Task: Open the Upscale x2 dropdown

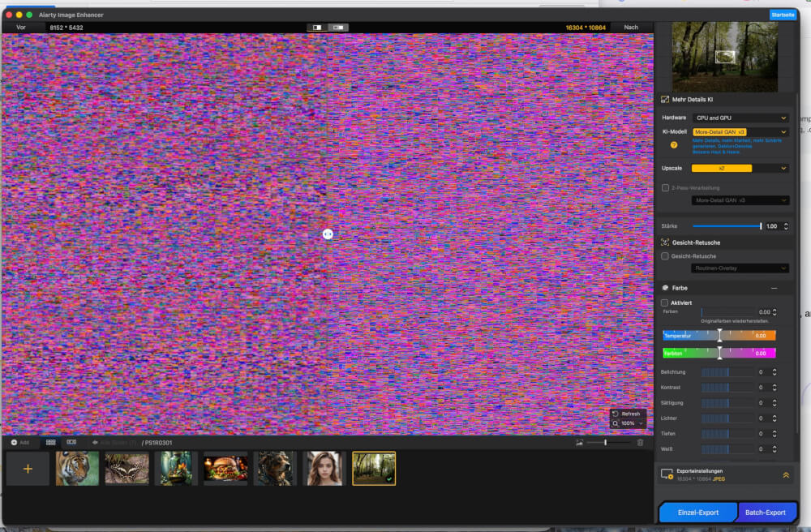Action: pos(740,168)
